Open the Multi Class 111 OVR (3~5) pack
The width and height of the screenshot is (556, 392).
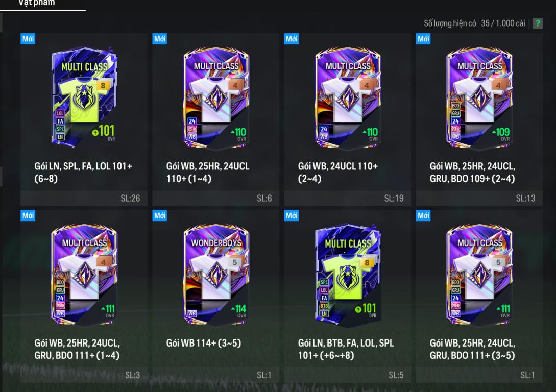479,296
